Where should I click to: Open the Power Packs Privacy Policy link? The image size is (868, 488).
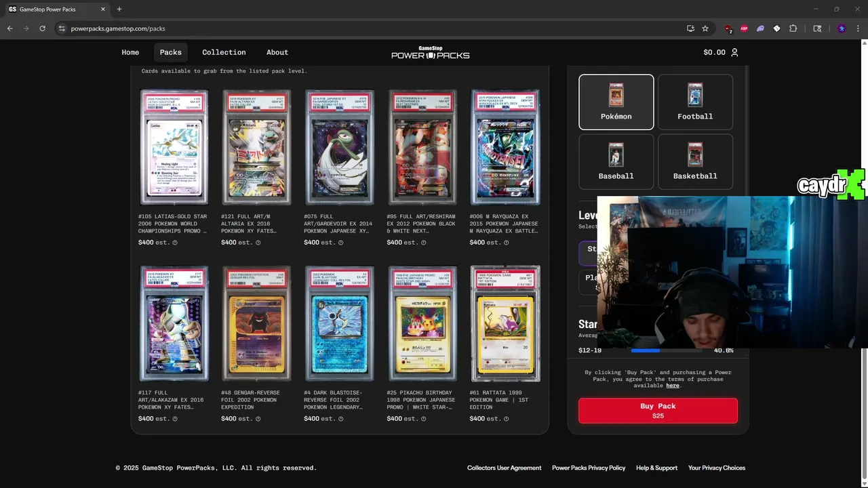pyautogui.click(x=589, y=468)
